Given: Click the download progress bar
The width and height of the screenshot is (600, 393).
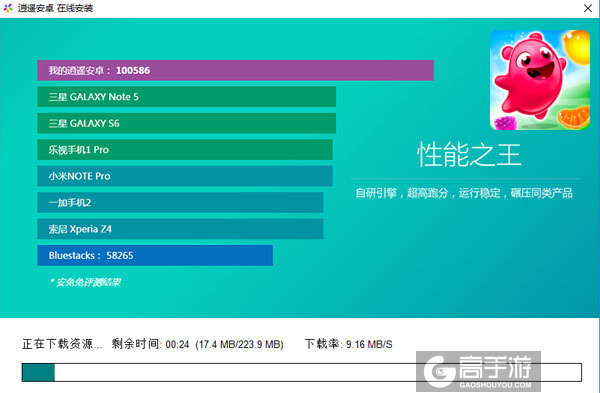Looking at the screenshot, I should point(302,372).
